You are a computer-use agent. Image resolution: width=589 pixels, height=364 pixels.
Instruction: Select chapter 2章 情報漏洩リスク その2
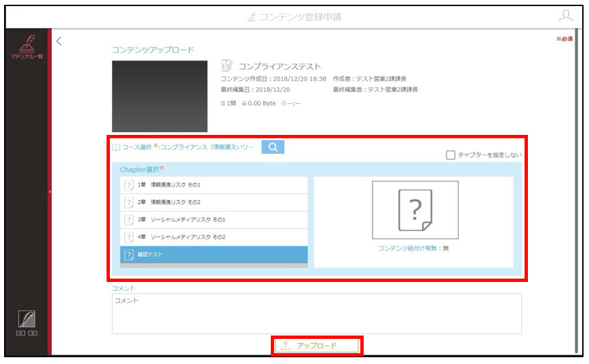pos(214,202)
